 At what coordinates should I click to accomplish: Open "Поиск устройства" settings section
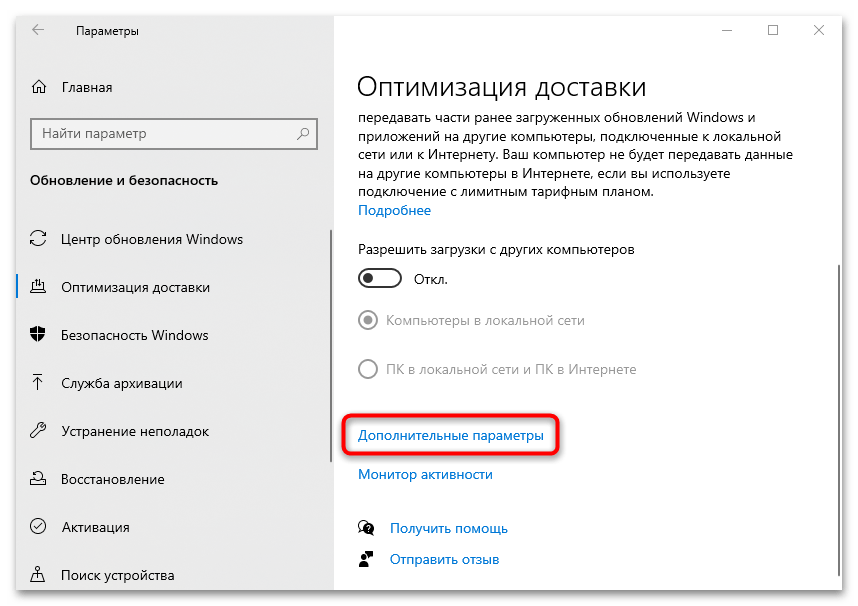(117, 575)
